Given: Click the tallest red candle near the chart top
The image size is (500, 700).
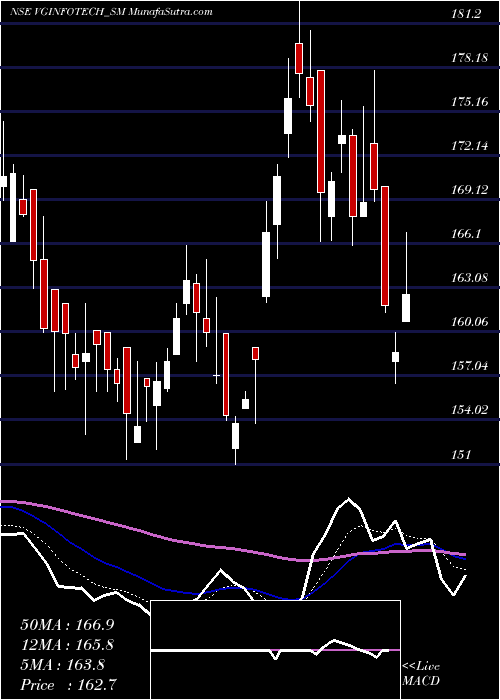Looking at the screenshot, I should [x=321, y=131].
